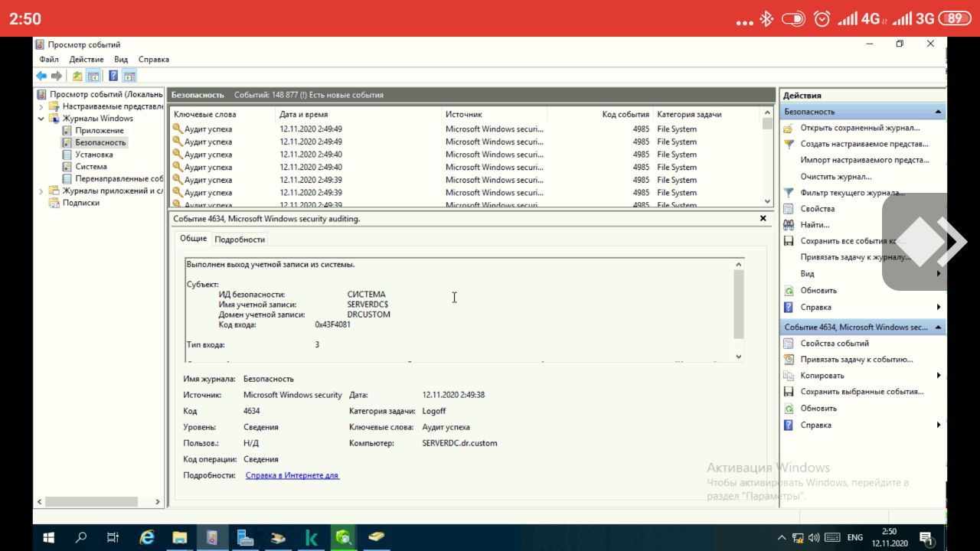Screen dimensions: 980x551
Task: Open taskbar search magnifier
Action: pyautogui.click(x=81, y=537)
